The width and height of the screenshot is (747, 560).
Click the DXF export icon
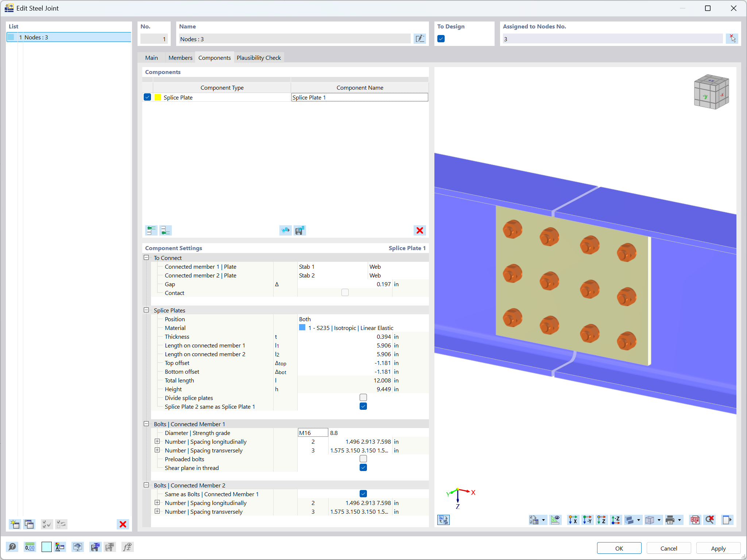pyautogui.click(x=694, y=520)
